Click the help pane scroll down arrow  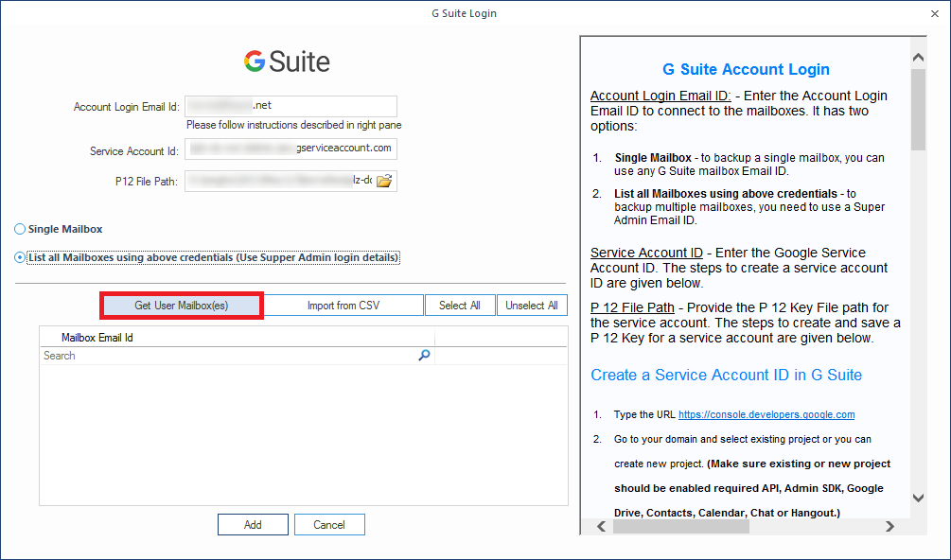(x=918, y=499)
